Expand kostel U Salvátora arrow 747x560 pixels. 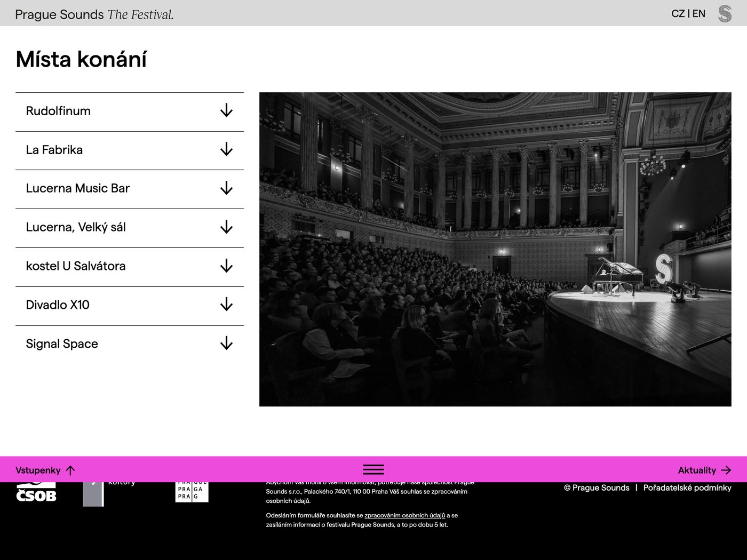click(226, 266)
